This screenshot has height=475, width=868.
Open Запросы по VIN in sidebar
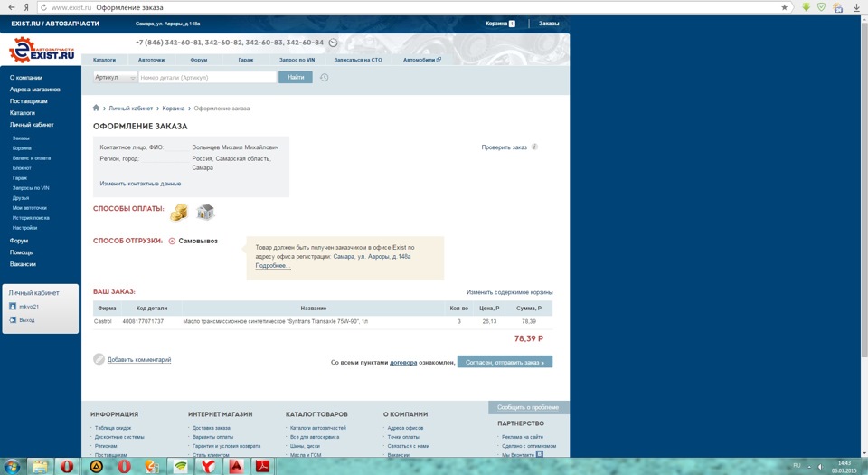click(x=31, y=187)
